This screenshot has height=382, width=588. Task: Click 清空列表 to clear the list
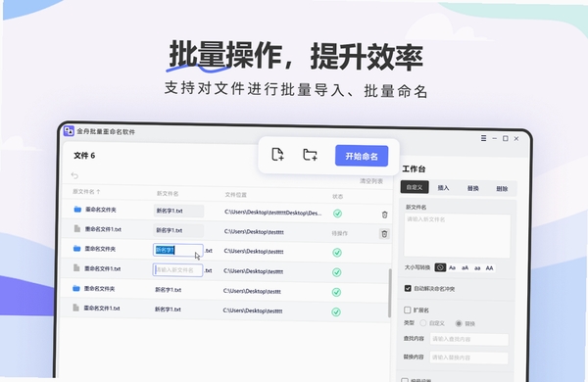[x=371, y=181]
